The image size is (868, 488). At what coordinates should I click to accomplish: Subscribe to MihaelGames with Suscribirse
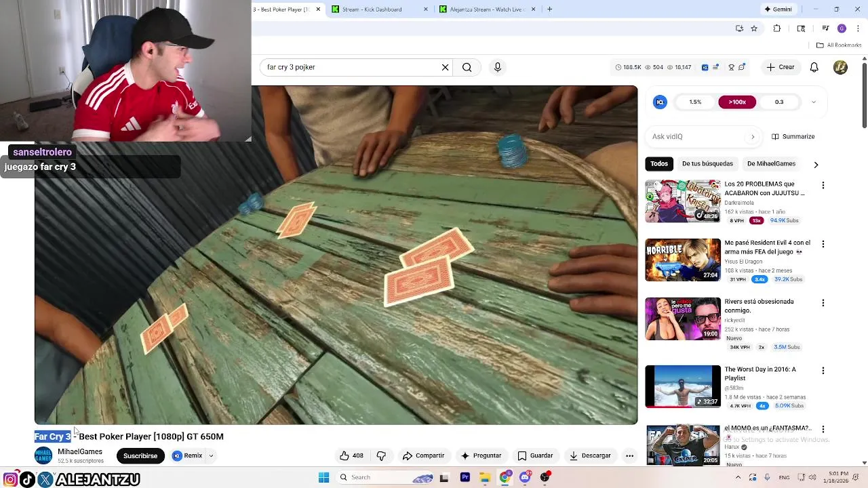[x=140, y=455]
